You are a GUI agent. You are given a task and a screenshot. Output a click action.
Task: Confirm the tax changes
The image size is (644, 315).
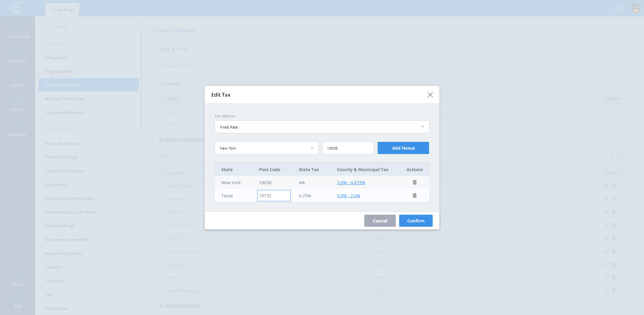[416, 221]
